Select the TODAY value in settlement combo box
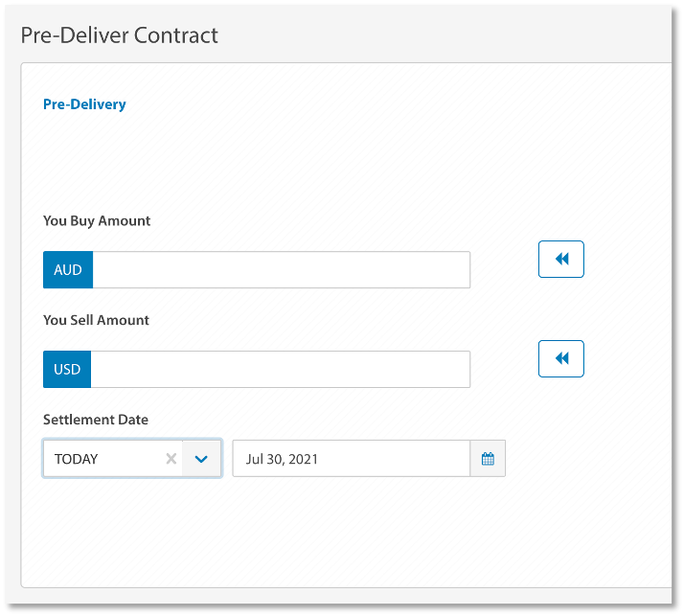The image size is (684, 616). pos(96,459)
